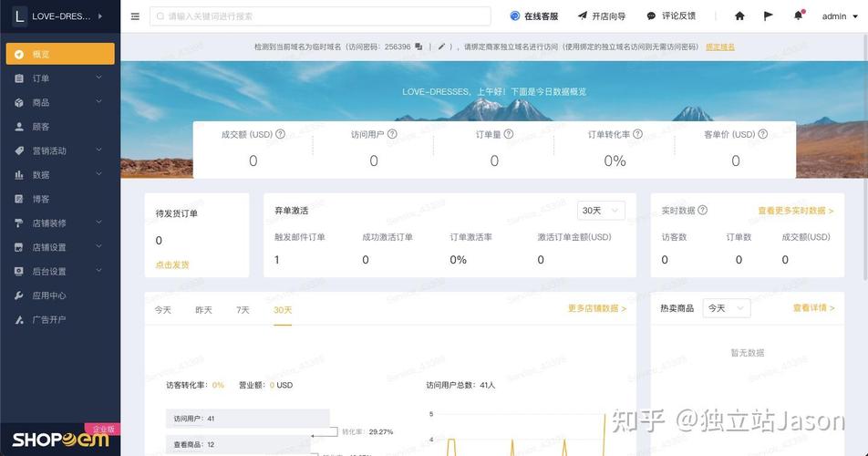Expand the 店铺装修 submenu chevron

pos(98,223)
